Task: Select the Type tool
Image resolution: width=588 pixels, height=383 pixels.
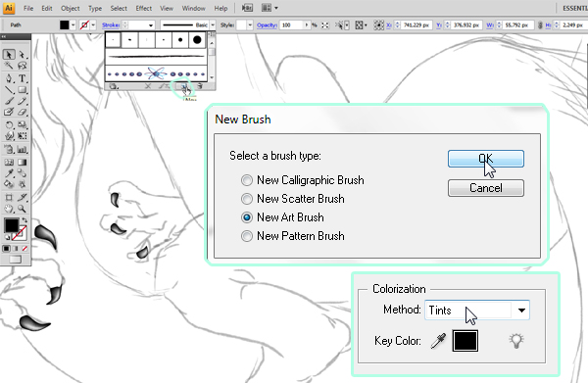Action: click(23, 78)
